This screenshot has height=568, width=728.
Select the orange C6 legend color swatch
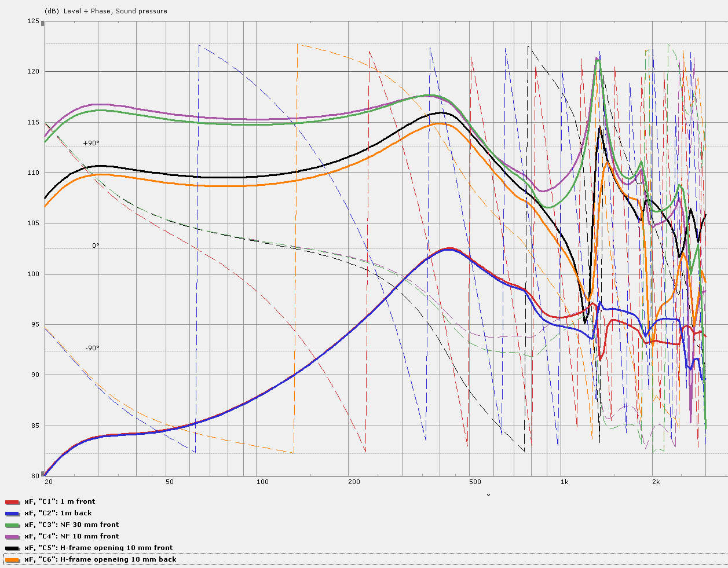[13, 560]
